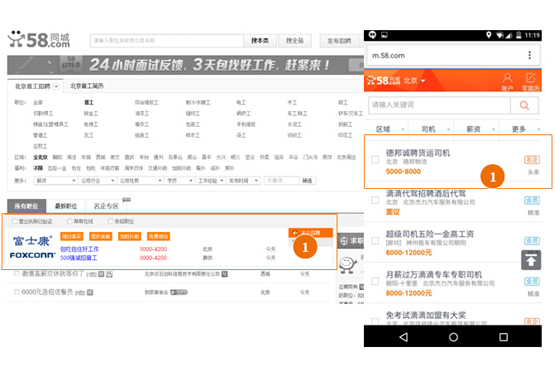Open the browser three-dot menu
The width and height of the screenshot is (555, 365).
click(530, 55)
